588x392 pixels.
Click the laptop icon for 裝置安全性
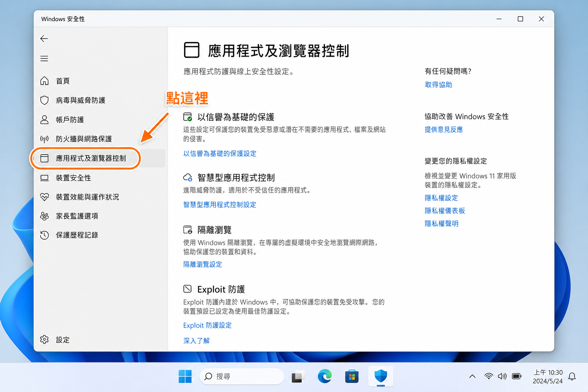[44, 178]
